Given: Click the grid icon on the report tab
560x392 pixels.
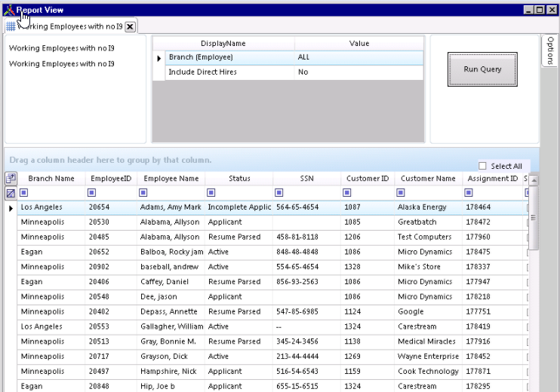Looking at the screenshot, I should 11,26.
